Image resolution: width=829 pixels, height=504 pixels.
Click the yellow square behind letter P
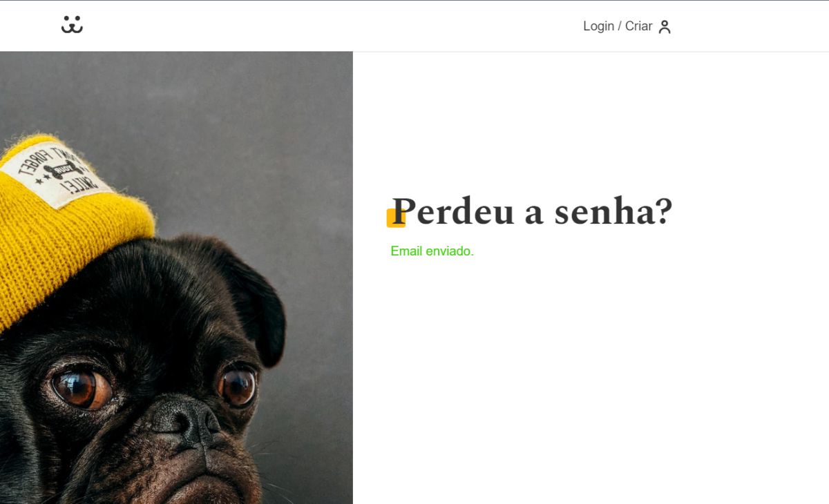(396, 218)
